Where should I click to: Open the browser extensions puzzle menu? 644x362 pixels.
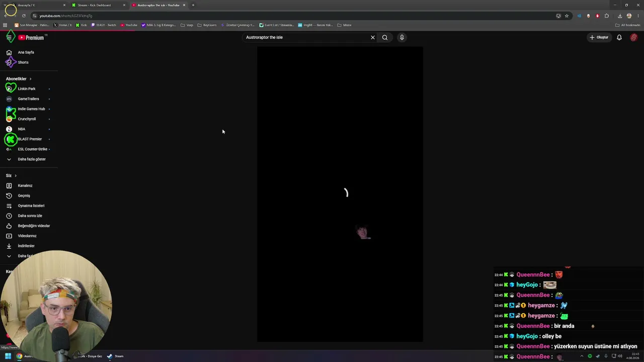pyautogui.click(x=607, y=16)
